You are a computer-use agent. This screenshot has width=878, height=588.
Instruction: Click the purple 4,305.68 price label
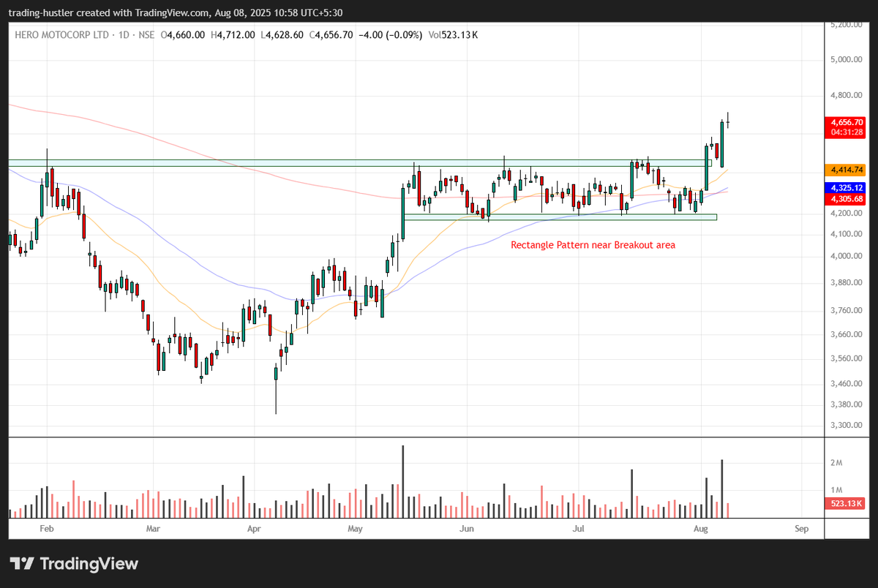click(847, 198)
